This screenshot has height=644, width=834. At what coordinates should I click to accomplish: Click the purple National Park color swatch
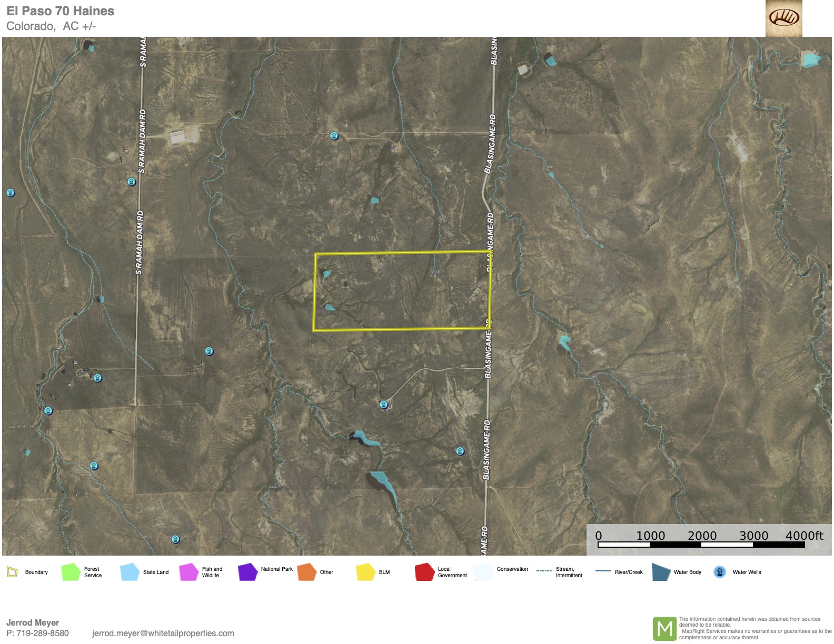tap(247, 572)
